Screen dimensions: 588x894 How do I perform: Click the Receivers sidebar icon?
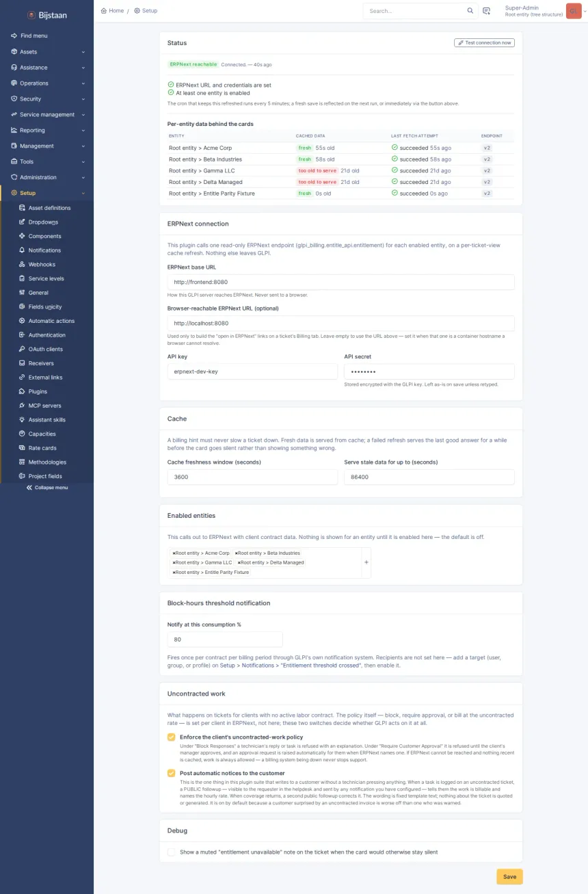pyautogui.click(x=22, y=363)
